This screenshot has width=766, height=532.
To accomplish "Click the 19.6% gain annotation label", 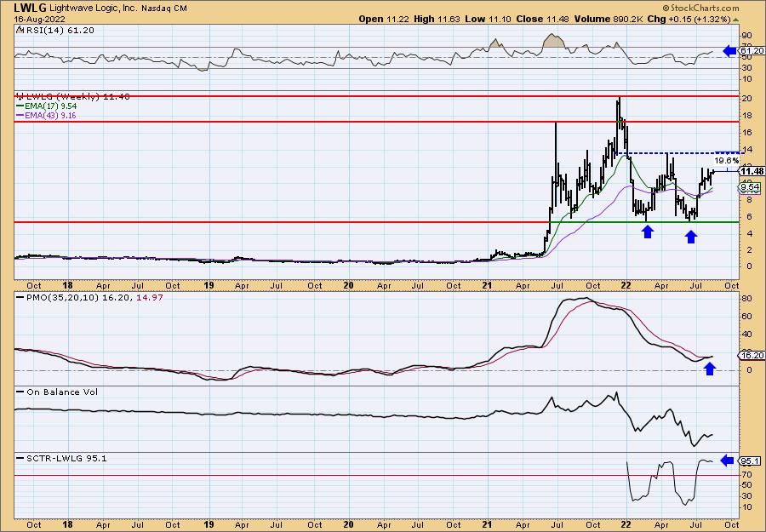I will click(727, 160).
